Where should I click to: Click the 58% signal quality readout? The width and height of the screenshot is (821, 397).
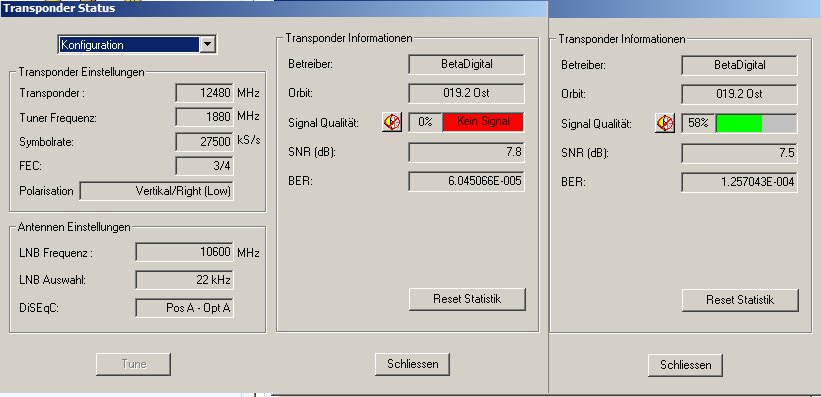point(698,124)
